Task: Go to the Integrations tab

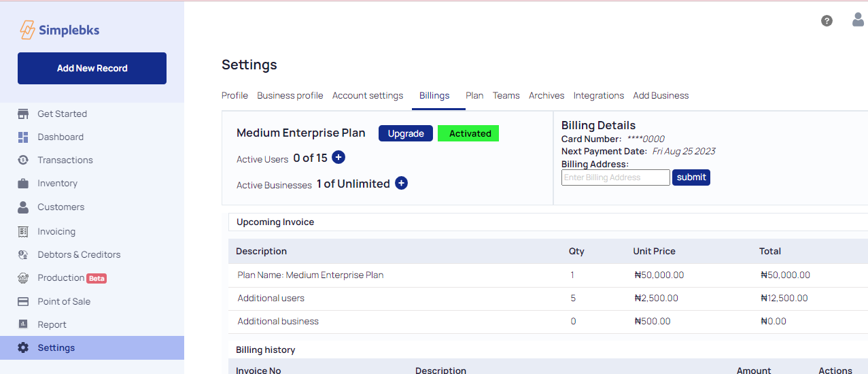Action: [598, 95]
